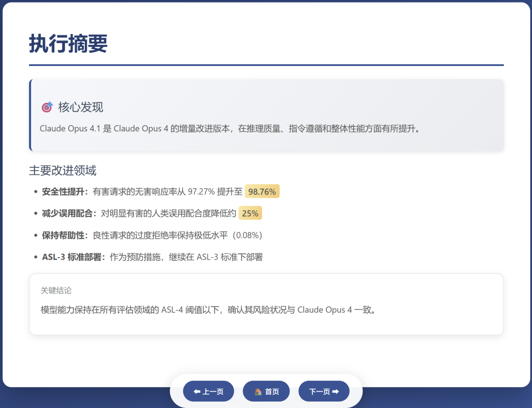This screenshot has height=408, width=532.
Task: Click the sentence beginning 模型能力保持在所有评估领域
Action: 209,310
